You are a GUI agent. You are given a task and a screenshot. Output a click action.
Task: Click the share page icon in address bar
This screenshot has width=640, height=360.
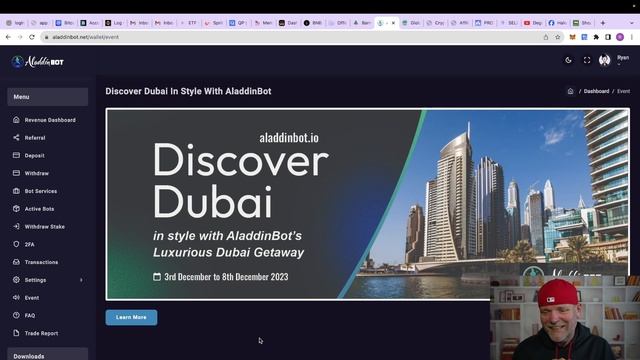[546, 37]
